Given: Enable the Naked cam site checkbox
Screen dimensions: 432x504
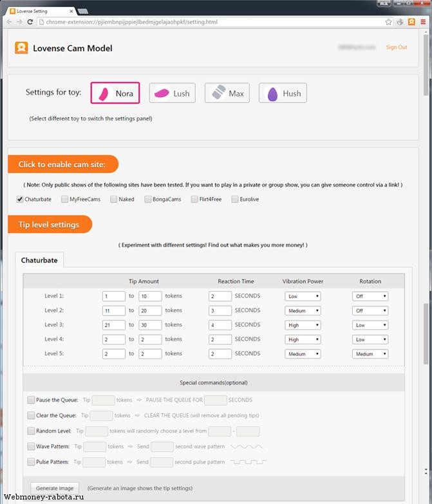Looking at the screenshot, I should click(113, 200).
